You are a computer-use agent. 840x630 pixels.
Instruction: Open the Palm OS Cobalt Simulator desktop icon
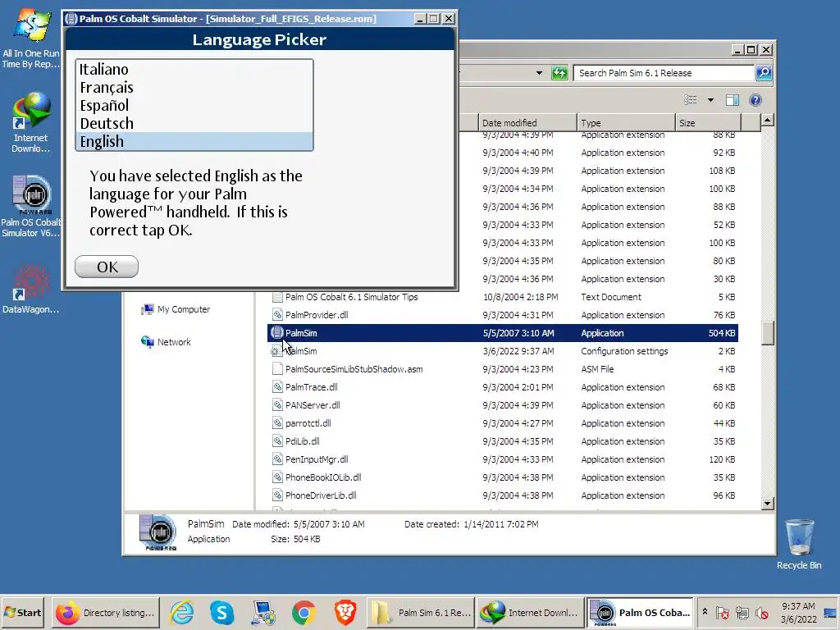pos(30,206)
